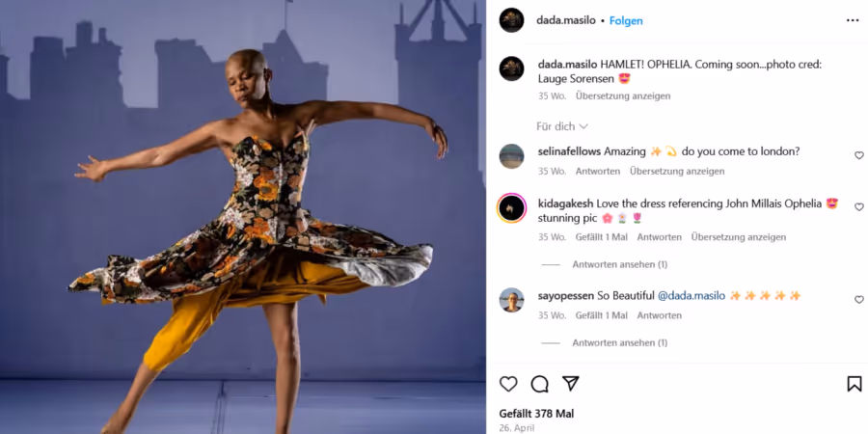Expand replies under kidagakesh's comment

tap(619, 264)
